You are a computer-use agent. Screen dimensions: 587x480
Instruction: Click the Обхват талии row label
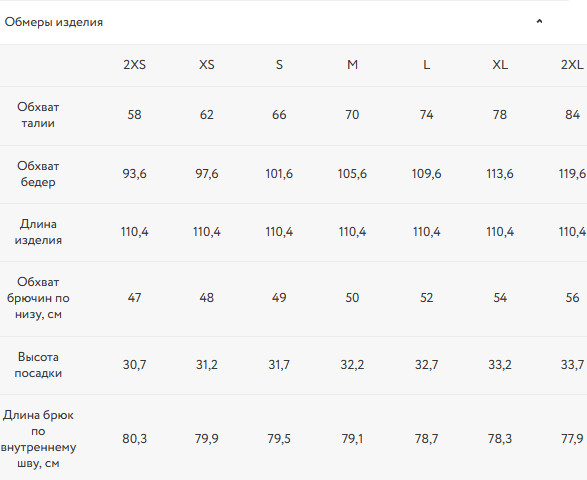coord(38,115)
